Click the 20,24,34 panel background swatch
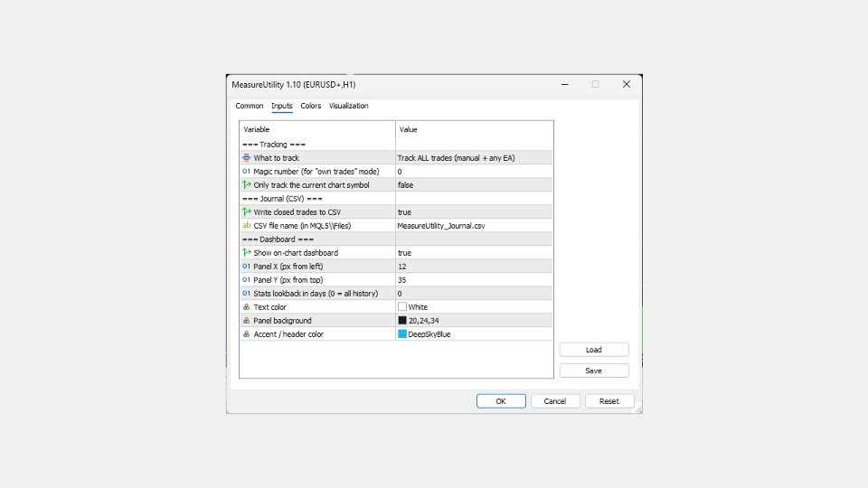Image resolution: width=868 pixels, height=488 pixels. tap(402, 320)
